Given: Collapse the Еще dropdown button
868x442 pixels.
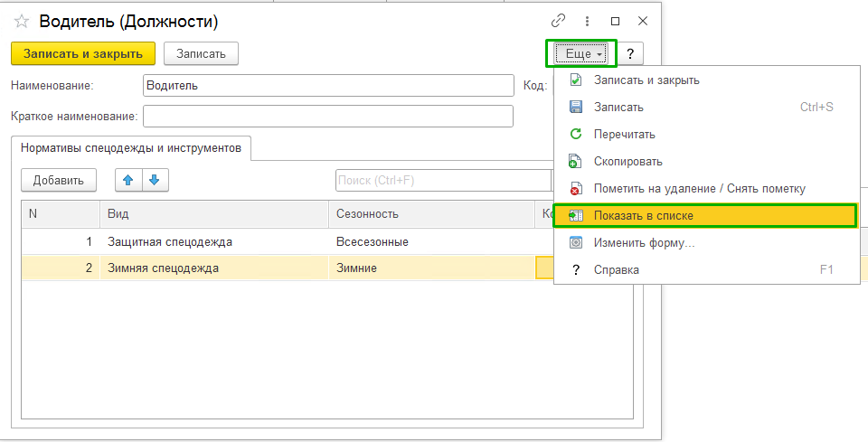Looking at the screenshot, I should [x=581, y=54].
